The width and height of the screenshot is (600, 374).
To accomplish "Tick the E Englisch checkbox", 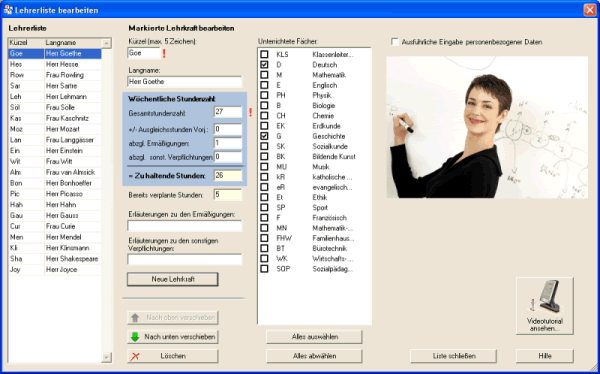I will coord(264,85).
